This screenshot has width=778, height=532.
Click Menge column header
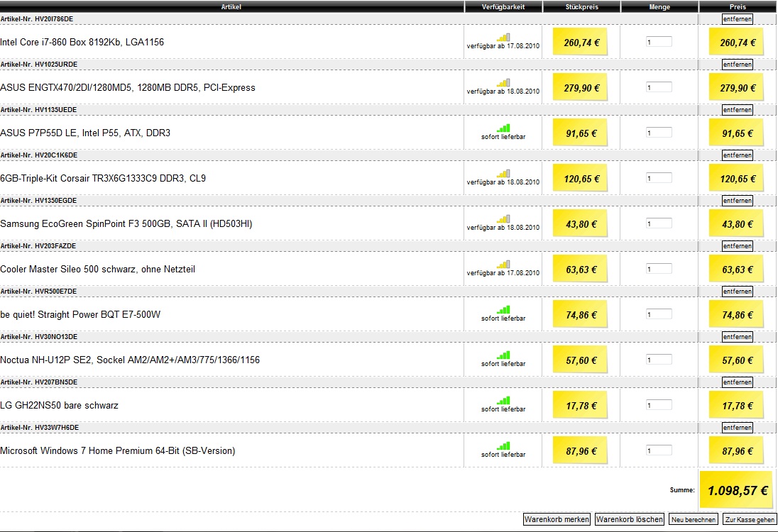pos(659,6)
